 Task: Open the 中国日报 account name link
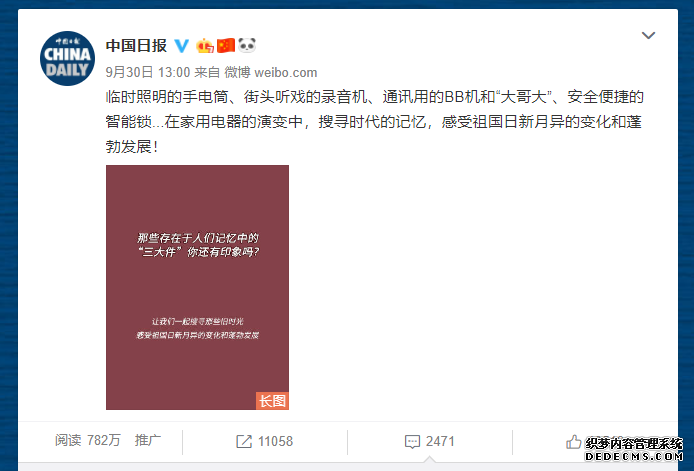click(x=136, y=46)
